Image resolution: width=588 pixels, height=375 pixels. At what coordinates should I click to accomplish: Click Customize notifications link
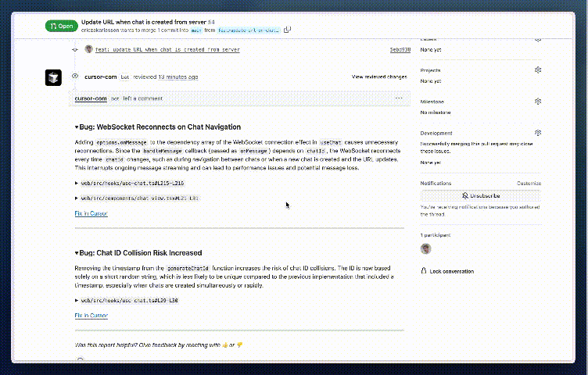[x=529, y=183]
